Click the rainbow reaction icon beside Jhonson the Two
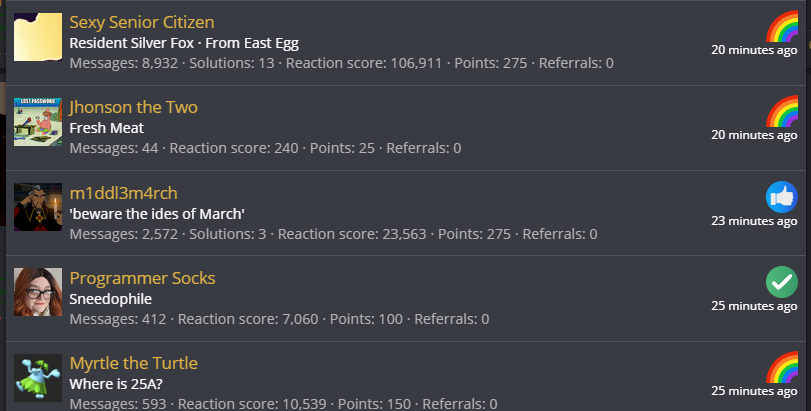811x411 pixels. pos(782,111)
